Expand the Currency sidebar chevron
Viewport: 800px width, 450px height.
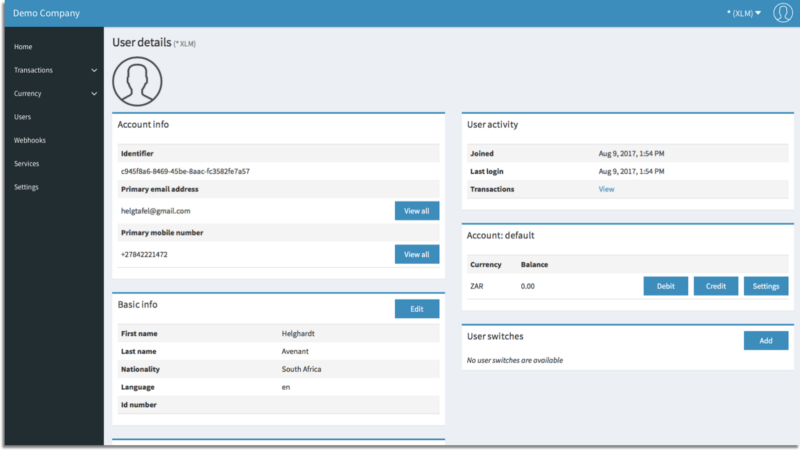tap(94, 94)
